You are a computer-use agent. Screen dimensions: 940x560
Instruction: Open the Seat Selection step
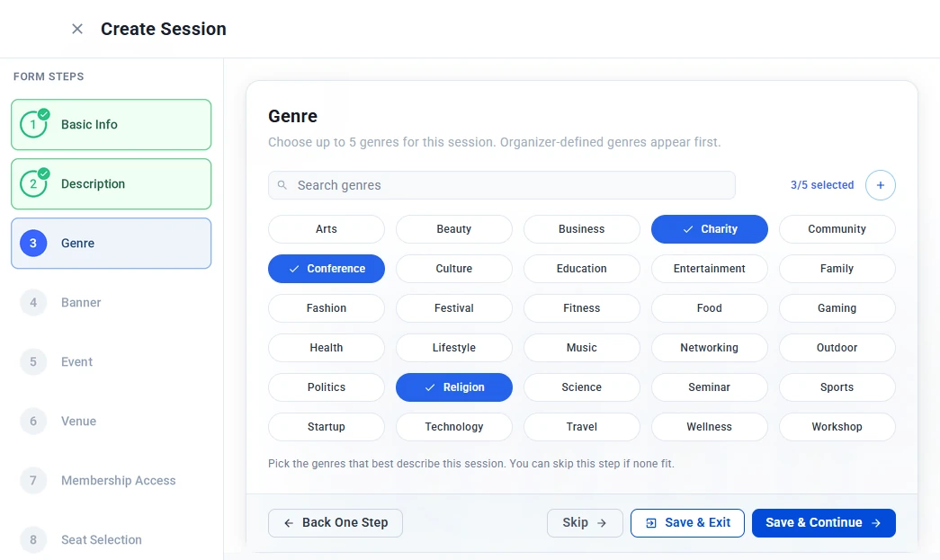click(x=111, y=539)
